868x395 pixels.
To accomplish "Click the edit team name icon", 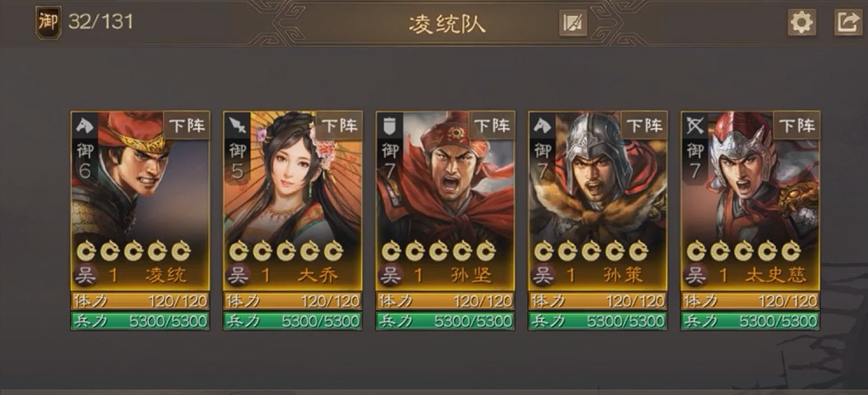I will point(572,23).
